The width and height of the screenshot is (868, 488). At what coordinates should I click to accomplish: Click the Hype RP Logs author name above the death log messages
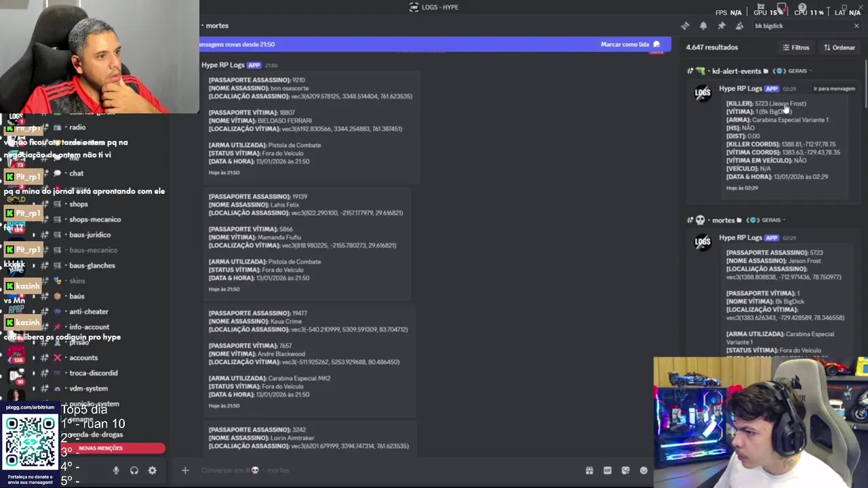tap(222, 65)
